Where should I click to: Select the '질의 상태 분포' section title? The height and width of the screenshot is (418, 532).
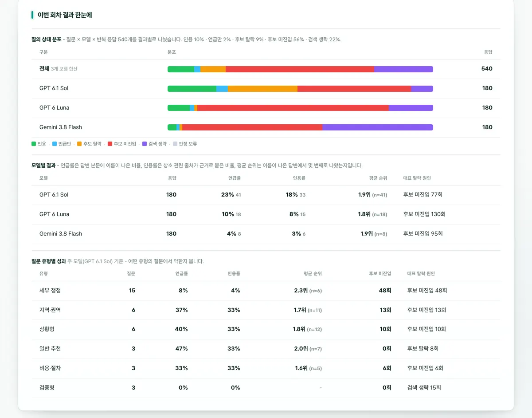(x=47, y=39)
